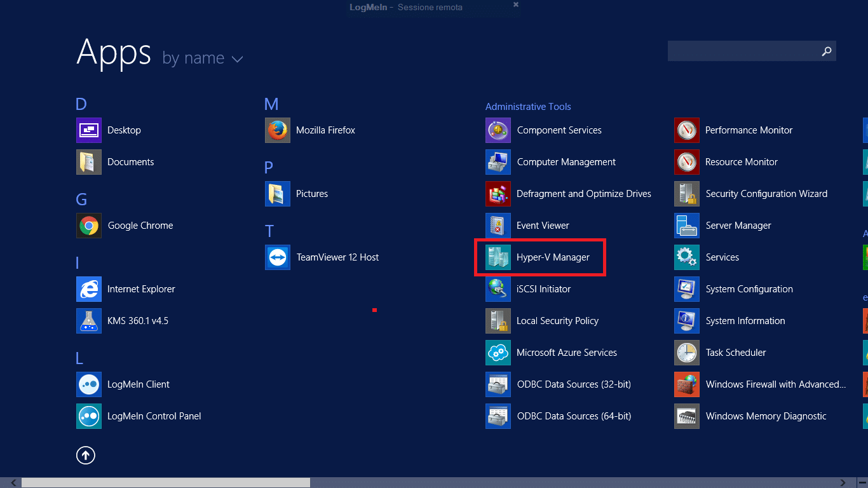Screen dimensions: 868x488
Task: Go back to Start with up-arrow button
Action: click(x=86, y=455)
